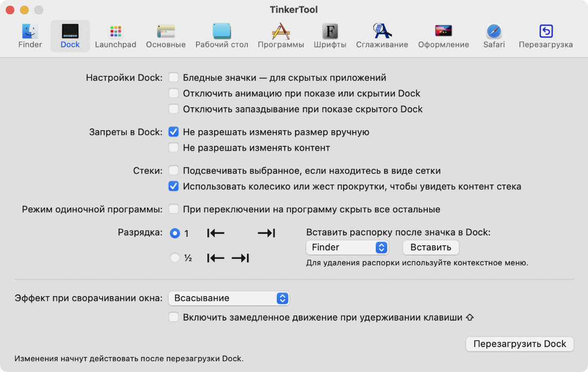Viewport: 588px width, 372px height.
Task: Open the Сглаживание pane icon
Action: coord(382,32)
